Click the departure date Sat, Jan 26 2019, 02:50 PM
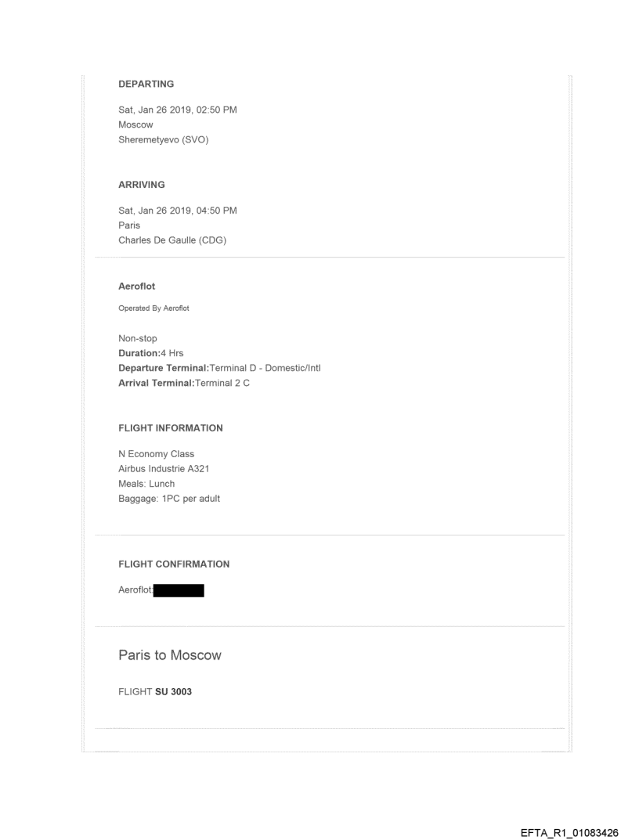 [177, 110]
